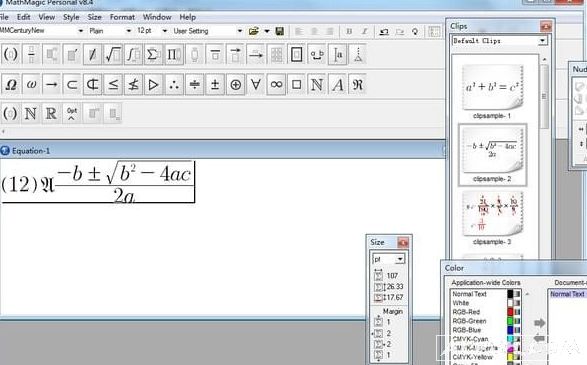
Task: Open the script A font symbol palette
Action: tap(337, 85)
